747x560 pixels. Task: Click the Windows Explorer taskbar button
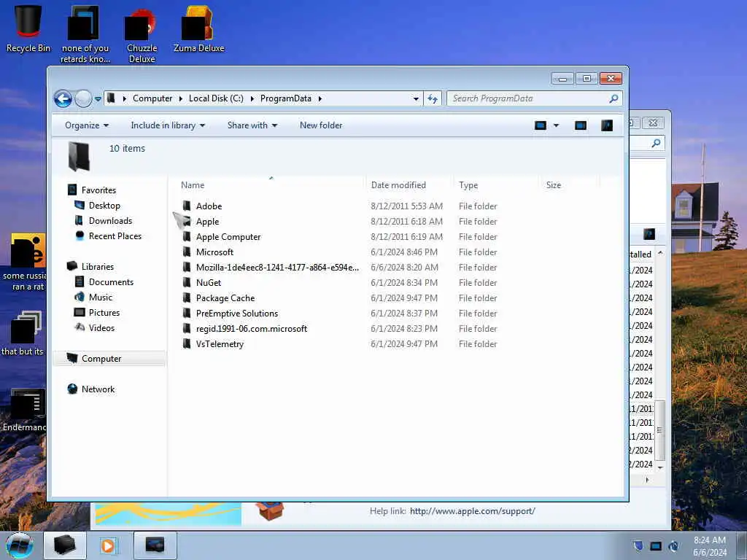[x=65, y=545]
